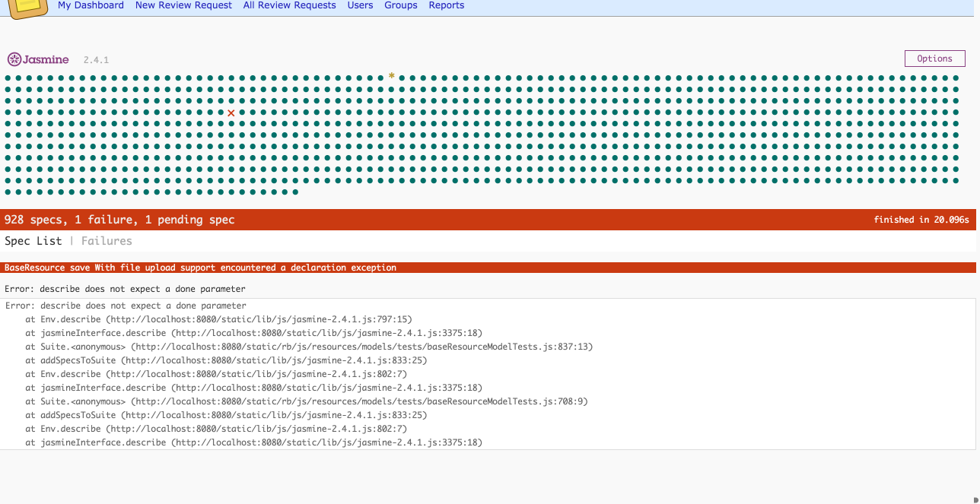Select the yellow star pending spec marker

coord(392,76)
